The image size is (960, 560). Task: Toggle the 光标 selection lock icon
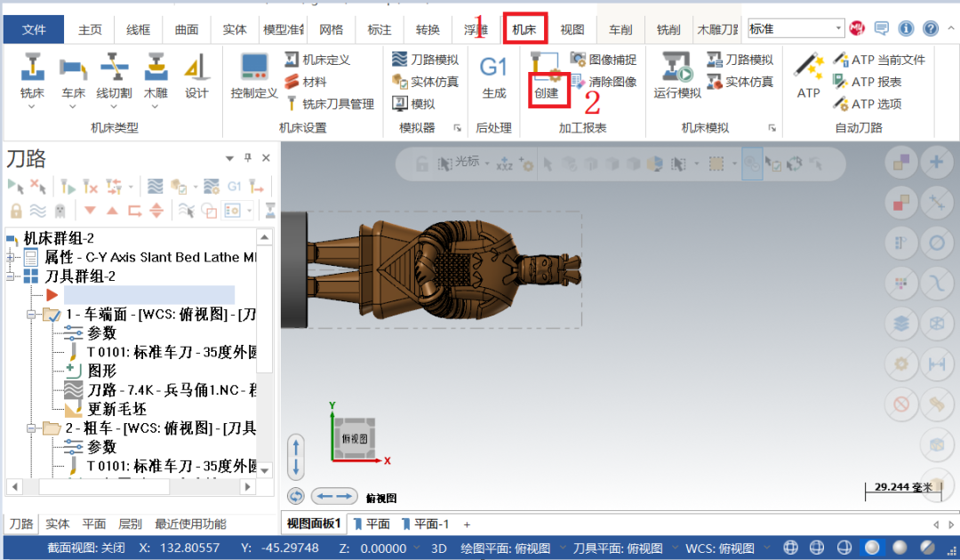tap(422, 164)
